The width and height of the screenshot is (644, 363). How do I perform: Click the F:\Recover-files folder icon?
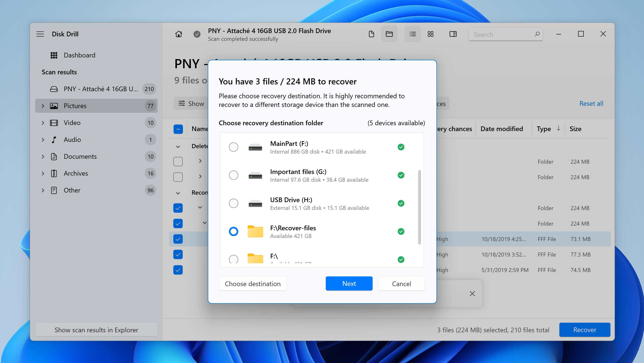[255, 231]
